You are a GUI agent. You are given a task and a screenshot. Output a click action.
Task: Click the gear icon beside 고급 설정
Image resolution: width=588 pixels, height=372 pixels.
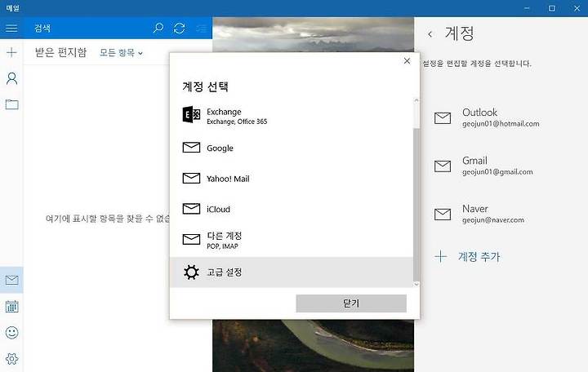[191, 272]
